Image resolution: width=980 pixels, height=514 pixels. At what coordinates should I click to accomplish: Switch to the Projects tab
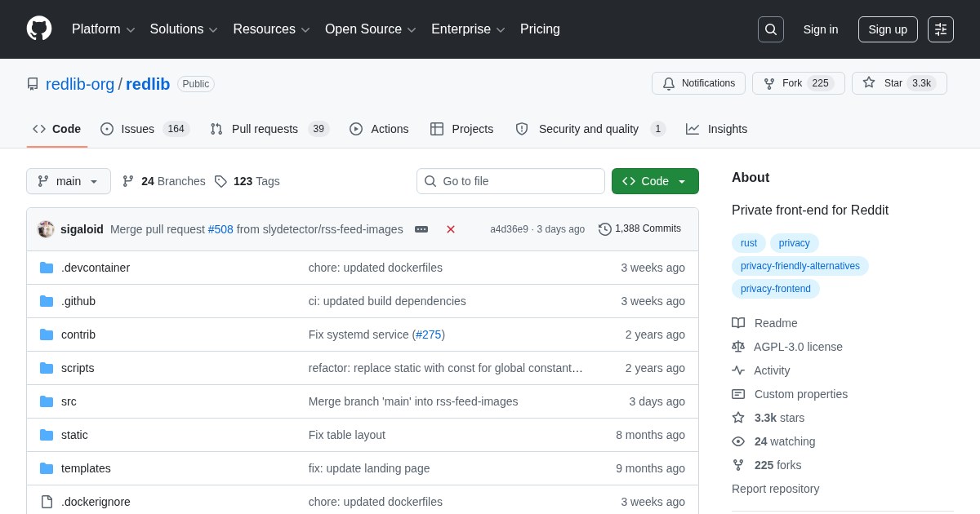click(x=462, y=129)
